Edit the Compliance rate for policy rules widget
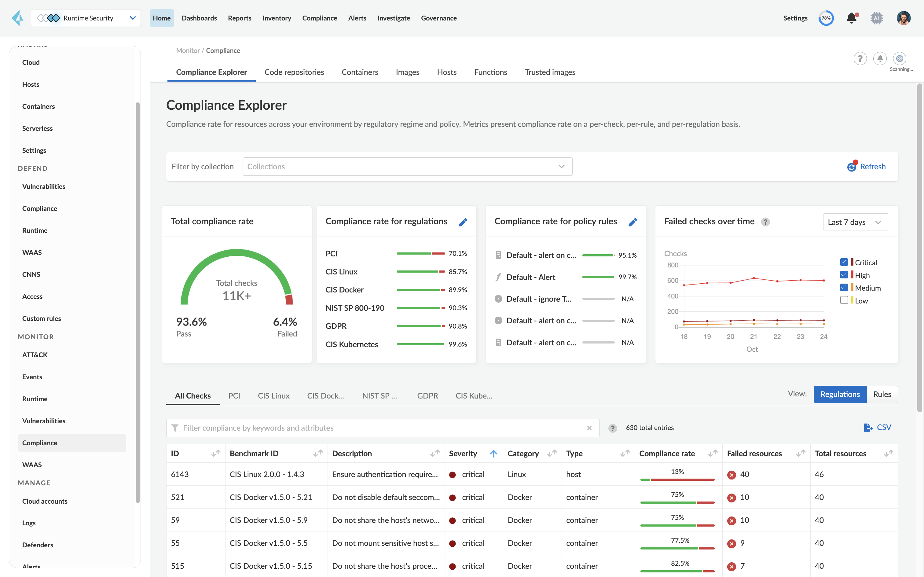The image size is (924, 577). pos(632,222)
